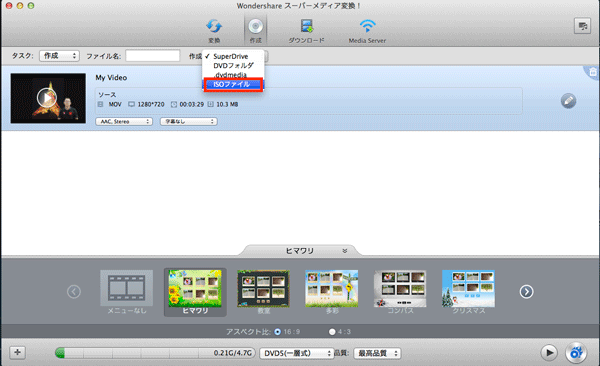Show next menu templates
The image size is (600, 366).
pyautogui.click(x=526, y=292)
